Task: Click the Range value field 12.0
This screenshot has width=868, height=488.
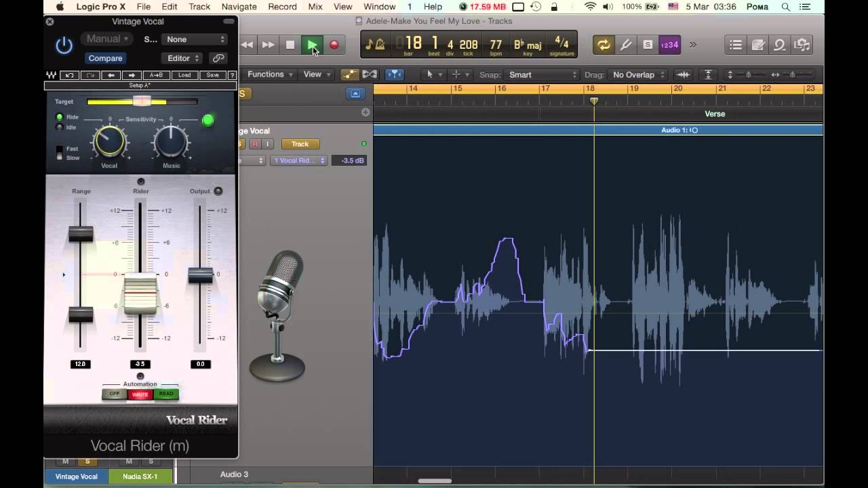Action: tap(80, 364)
